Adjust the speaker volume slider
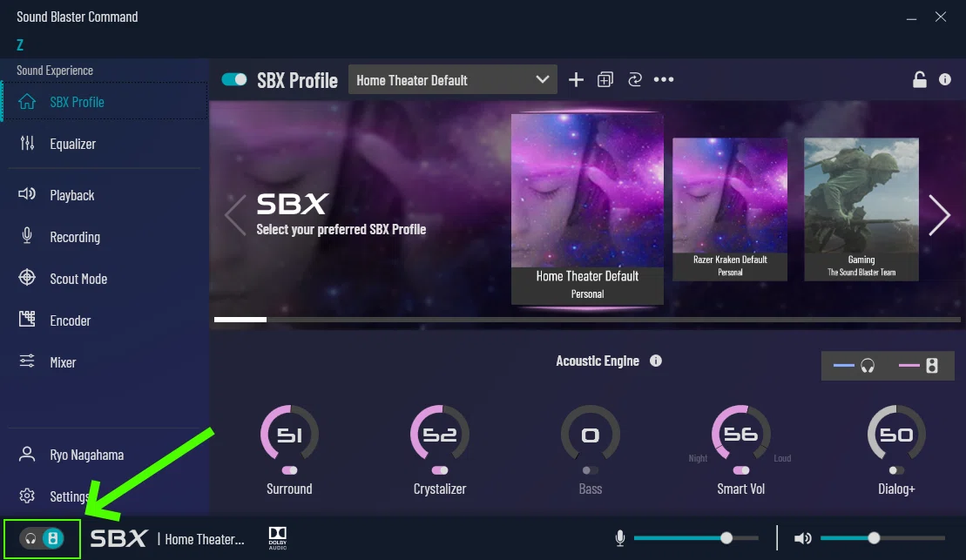Image resolution: width=966 pixels, height=560 pixels. coord(882,538)
